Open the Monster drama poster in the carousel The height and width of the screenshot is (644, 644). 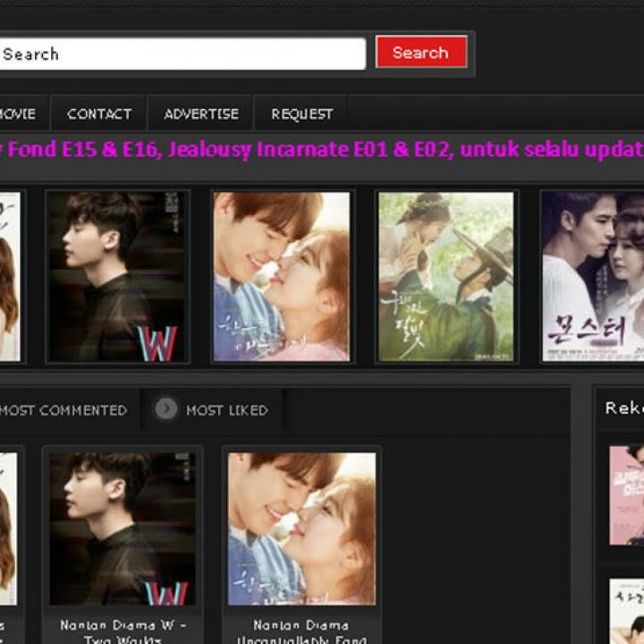(592, 276)
